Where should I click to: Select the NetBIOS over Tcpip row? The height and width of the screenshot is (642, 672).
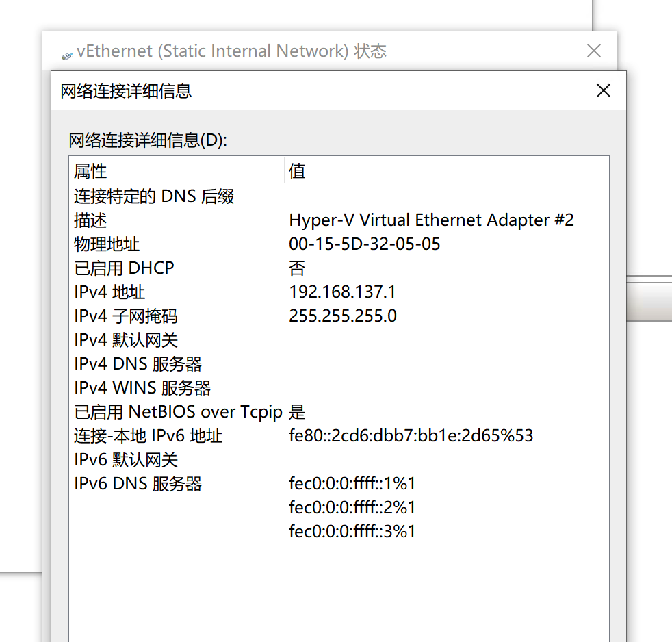pos(178,412)
